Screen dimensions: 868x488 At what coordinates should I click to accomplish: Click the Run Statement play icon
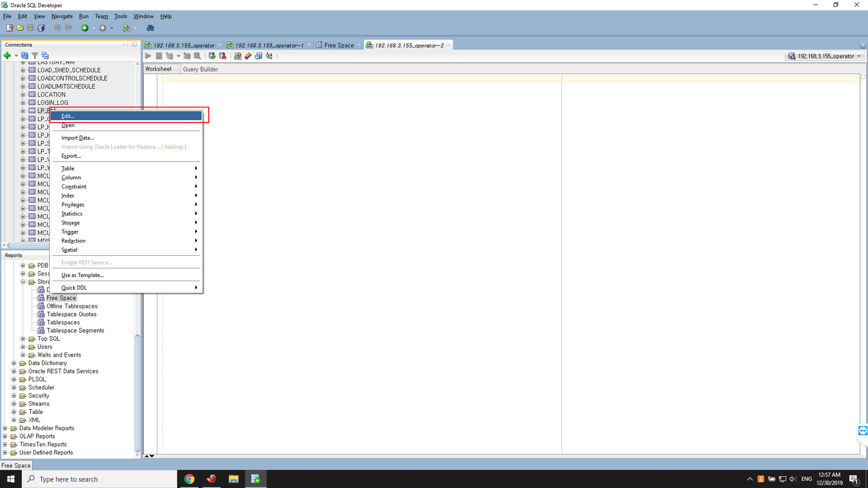148,56
